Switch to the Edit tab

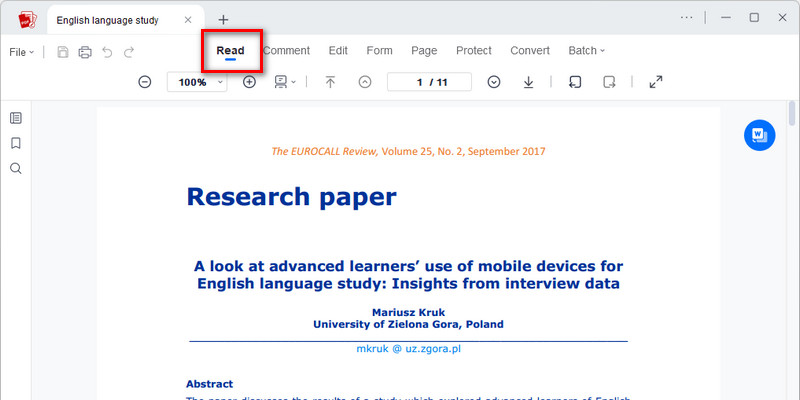click(338, 51)
